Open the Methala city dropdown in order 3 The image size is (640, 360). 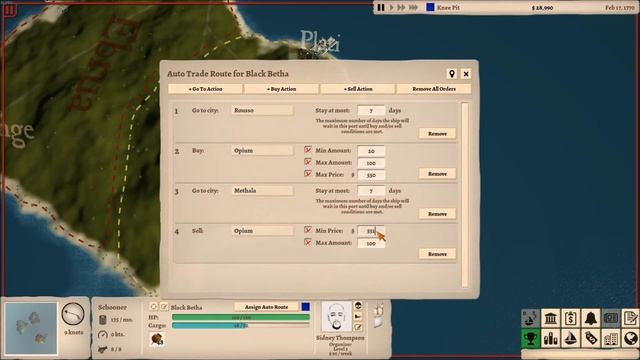coord(262,191)
